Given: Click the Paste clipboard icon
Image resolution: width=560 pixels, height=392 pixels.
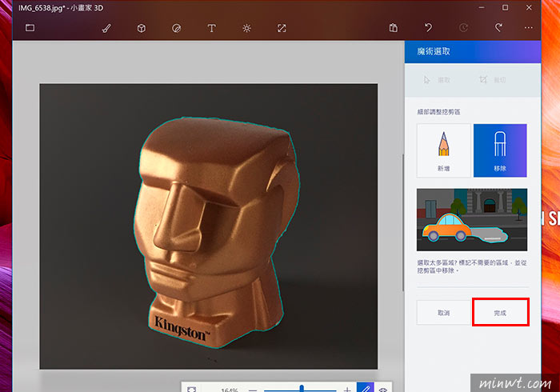Looking at the screenshot, I should 394,28.
